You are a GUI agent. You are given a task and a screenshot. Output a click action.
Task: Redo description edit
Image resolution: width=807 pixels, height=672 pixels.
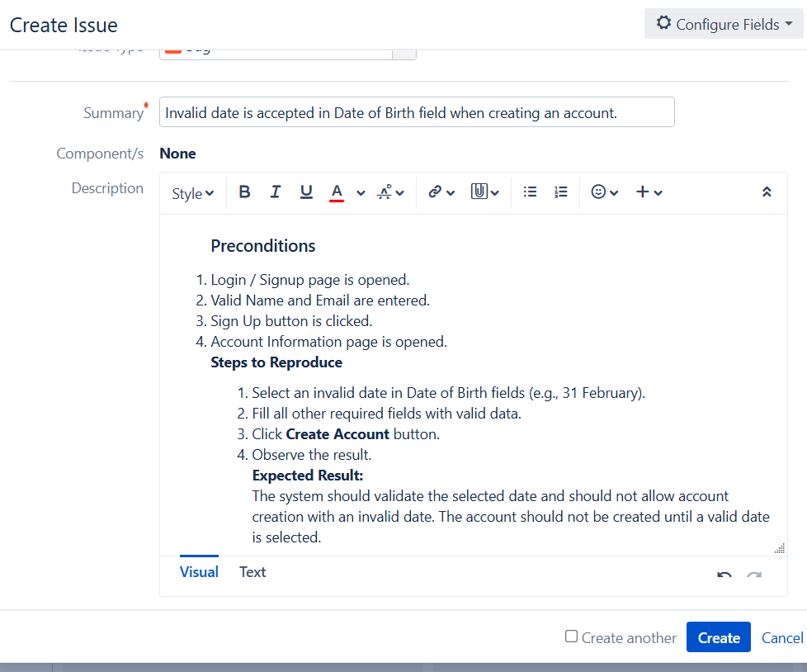click(x=754, y=574)
